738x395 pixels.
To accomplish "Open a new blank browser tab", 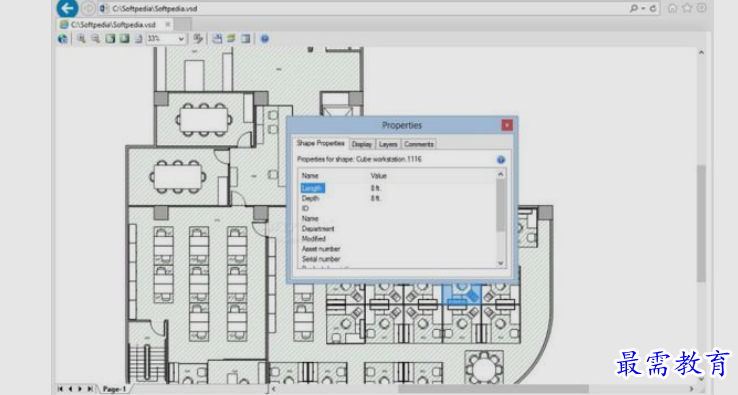I will click(183, 24).
